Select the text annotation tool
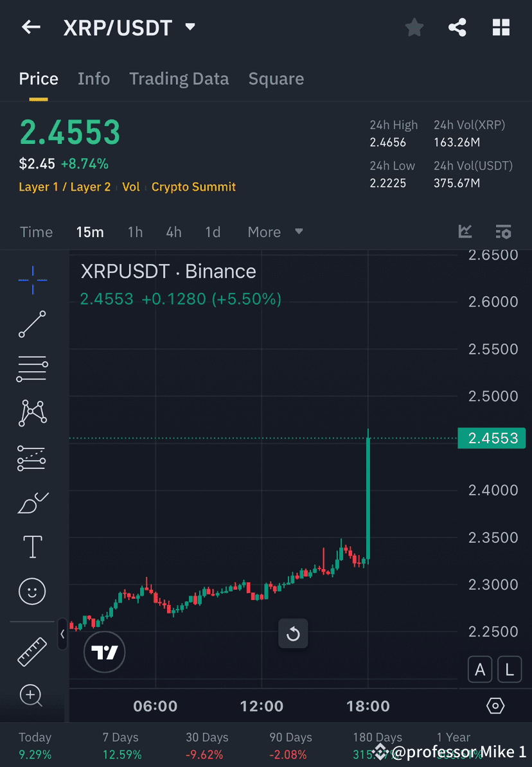This screenshot has width=532, height=767. click(32, 546)
